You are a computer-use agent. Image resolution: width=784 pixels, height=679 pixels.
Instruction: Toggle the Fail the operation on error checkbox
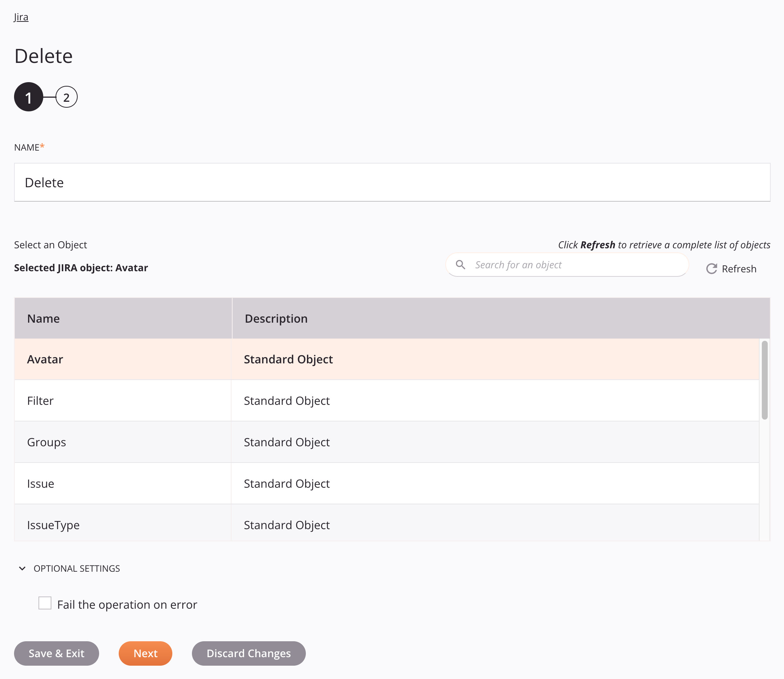(x=45, y=604)
